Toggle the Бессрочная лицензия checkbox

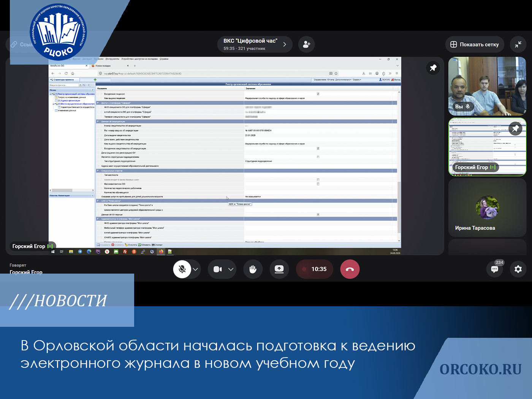coord(318,94)
